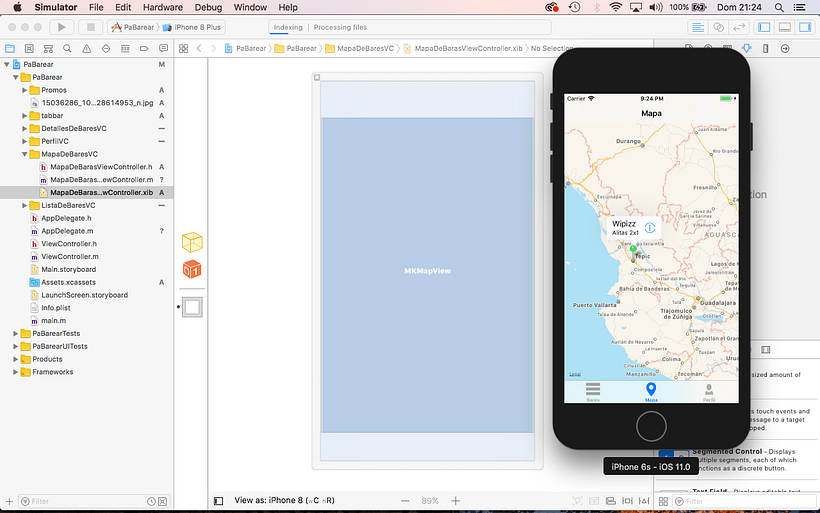Expand the tabbar folder
The image size is (820, 513).
[x=25, y=116]
